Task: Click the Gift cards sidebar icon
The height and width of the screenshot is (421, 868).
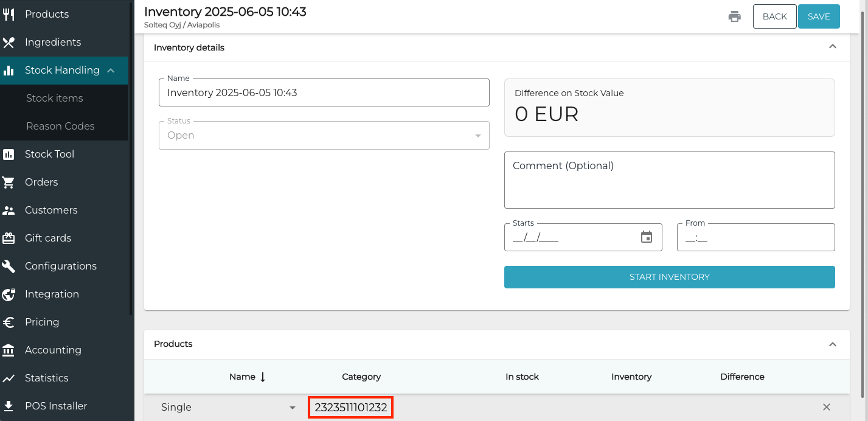Action: pyautogui.click(x=9, y=238)
